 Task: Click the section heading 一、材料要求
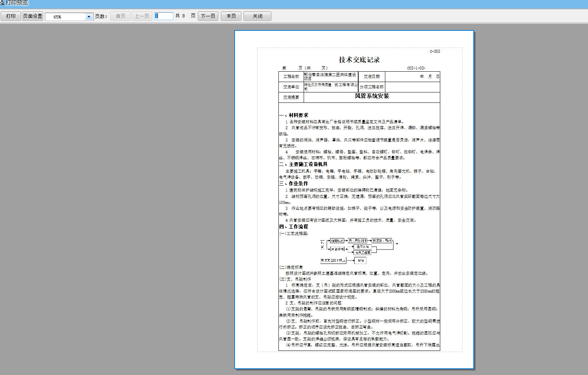pyautogui.click(x=294, y=115)
